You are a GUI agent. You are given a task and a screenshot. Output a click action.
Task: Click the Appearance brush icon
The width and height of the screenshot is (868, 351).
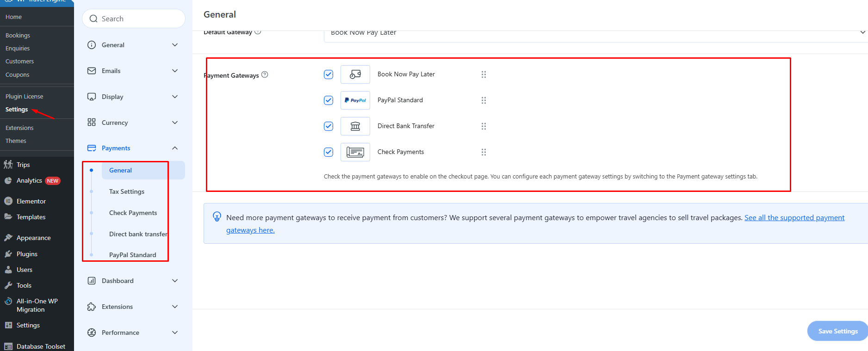8,238
